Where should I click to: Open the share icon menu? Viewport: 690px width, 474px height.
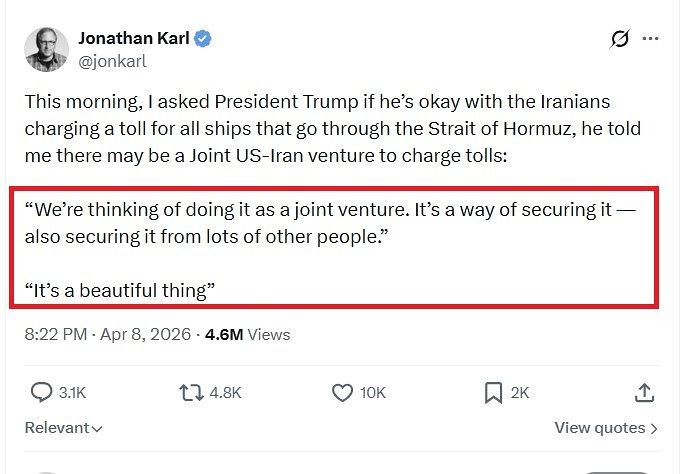click(x=645, y=393)
